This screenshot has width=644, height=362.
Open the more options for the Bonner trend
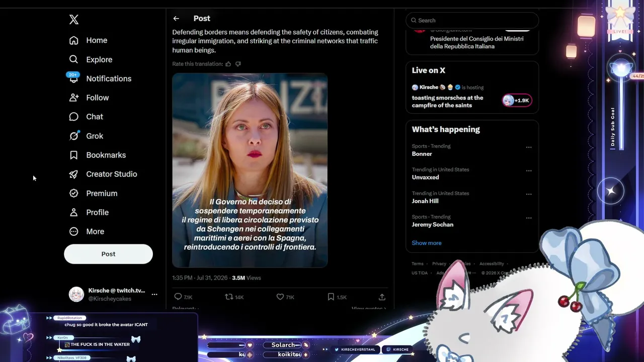529,147
